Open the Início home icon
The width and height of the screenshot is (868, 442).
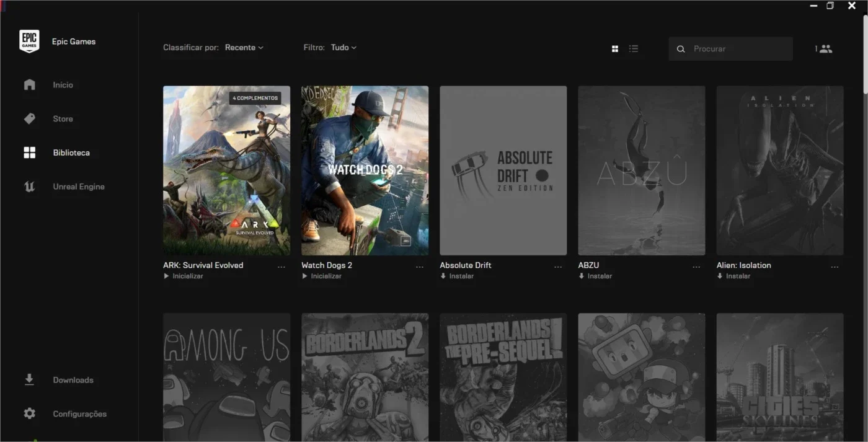coord(29,85)
